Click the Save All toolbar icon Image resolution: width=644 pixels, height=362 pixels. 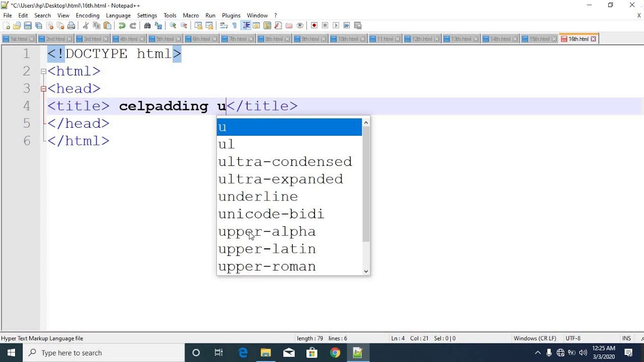click(38, 26)
